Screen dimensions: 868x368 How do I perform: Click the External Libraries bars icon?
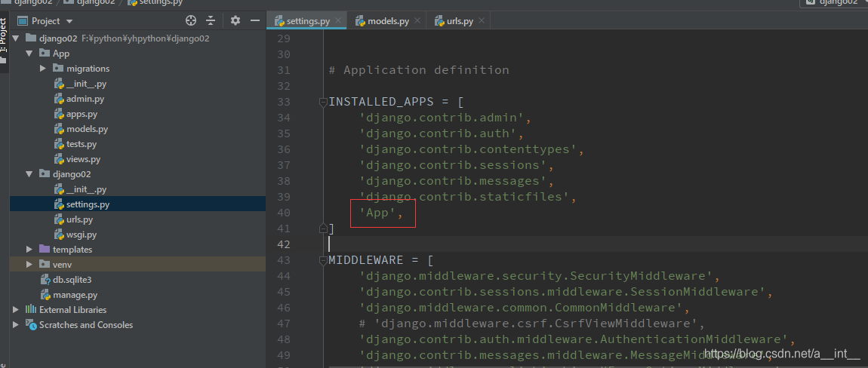point(31,310)
